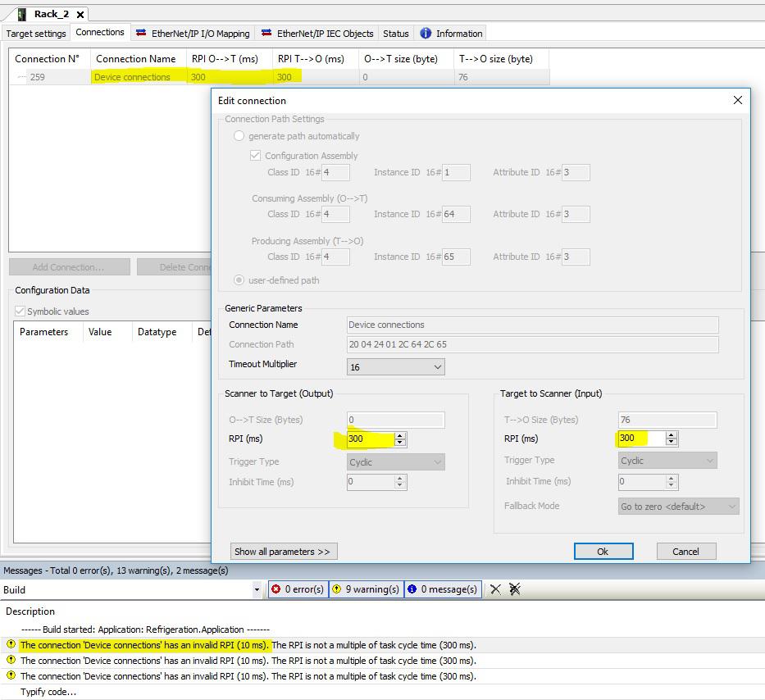
Task: Open the Information tab
Action: (x=451, y=34)
